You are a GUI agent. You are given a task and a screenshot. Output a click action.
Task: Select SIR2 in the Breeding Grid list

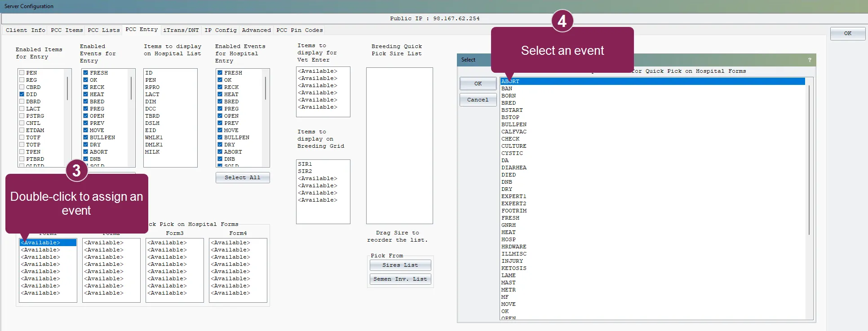pyautogui.click(x=305, y=171)
